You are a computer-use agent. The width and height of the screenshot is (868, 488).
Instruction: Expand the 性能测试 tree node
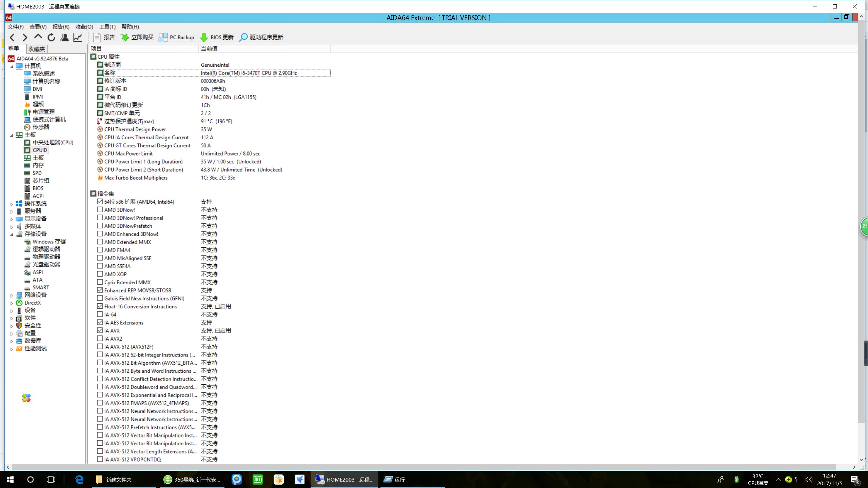(12, 349)
